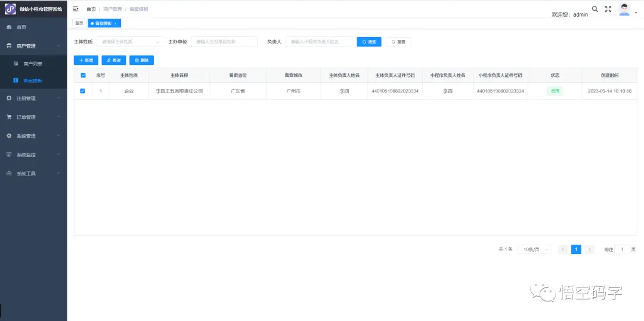Click the 订单管理 shopping cart icon

coord(9,117)
